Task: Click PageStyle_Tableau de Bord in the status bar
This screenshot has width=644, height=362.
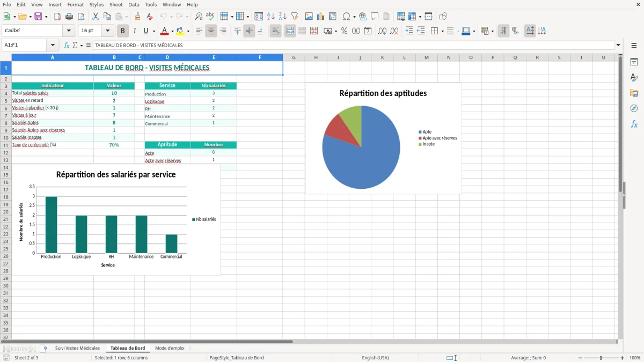Action: [x=237, y=358]
